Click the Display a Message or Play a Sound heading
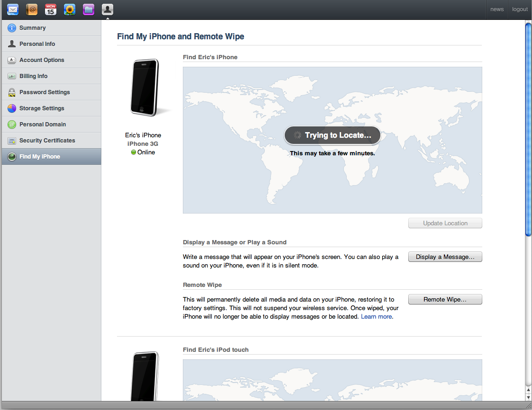 click(235, 242)
